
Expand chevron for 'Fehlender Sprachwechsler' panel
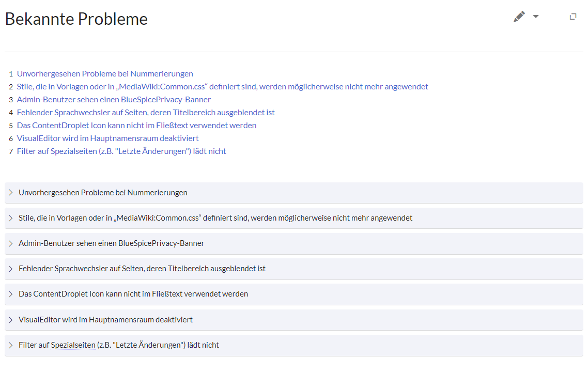tap(10, 269)
